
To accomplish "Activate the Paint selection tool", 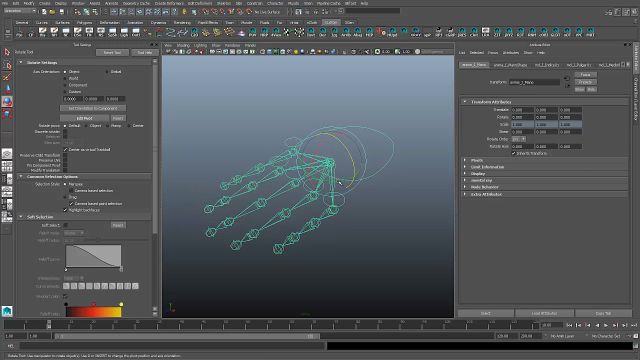I will point(7,77).
